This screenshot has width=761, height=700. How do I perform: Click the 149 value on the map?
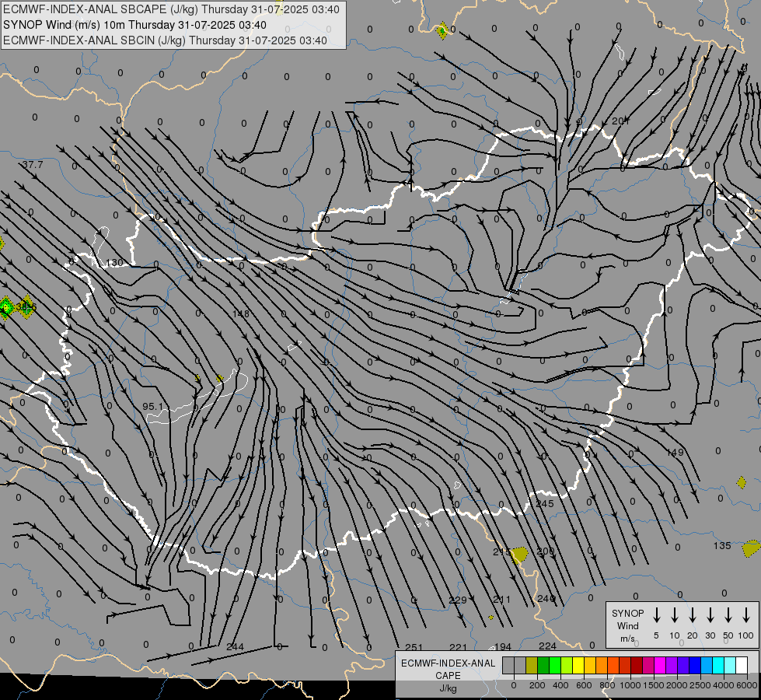(675, 453)
